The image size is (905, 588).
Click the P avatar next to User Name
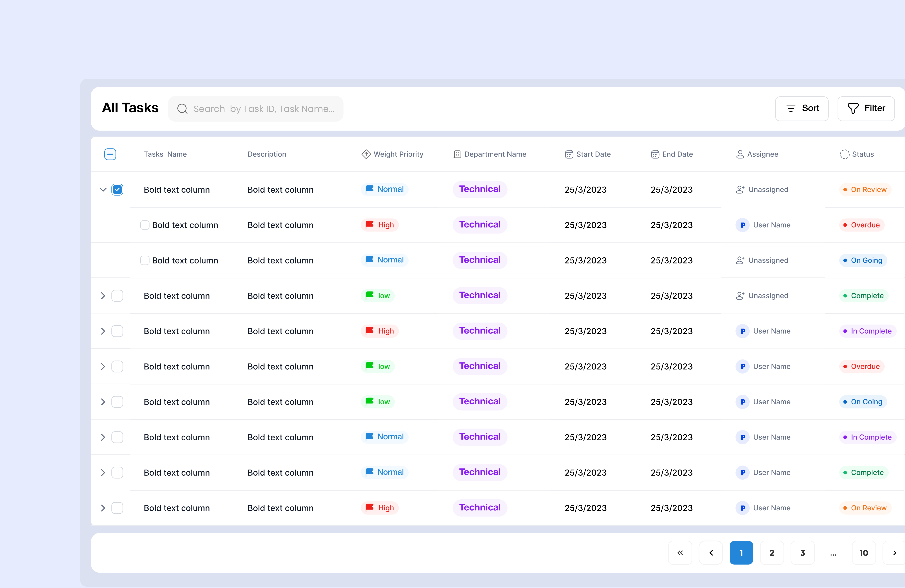pos(743,225)
